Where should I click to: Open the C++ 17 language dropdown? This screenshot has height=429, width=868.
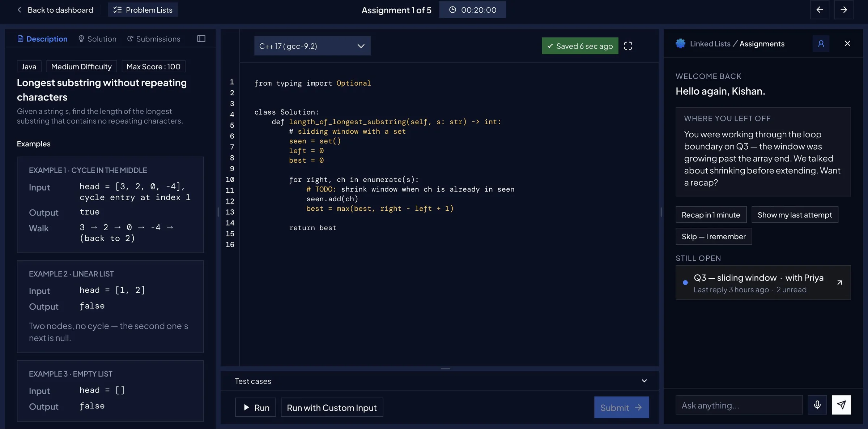(312, 46)
